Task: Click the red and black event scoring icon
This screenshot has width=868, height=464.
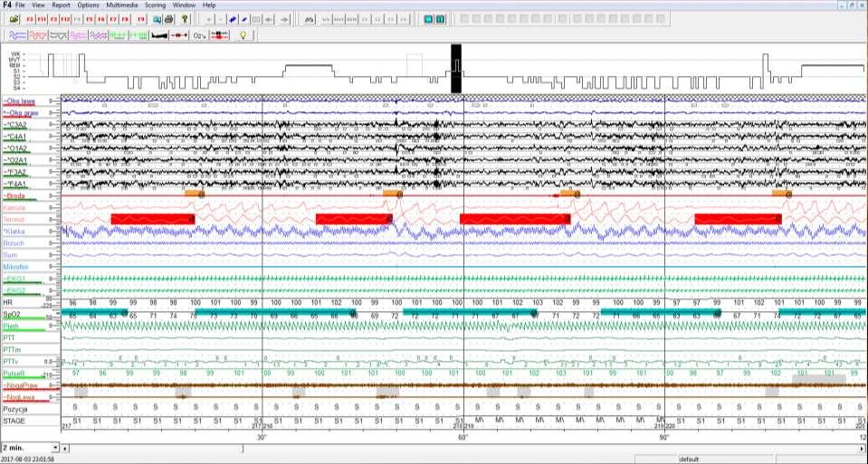Action: (219, 35)
